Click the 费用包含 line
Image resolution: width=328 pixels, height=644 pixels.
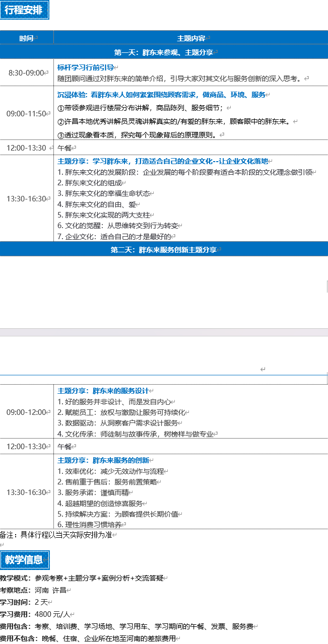126,626
